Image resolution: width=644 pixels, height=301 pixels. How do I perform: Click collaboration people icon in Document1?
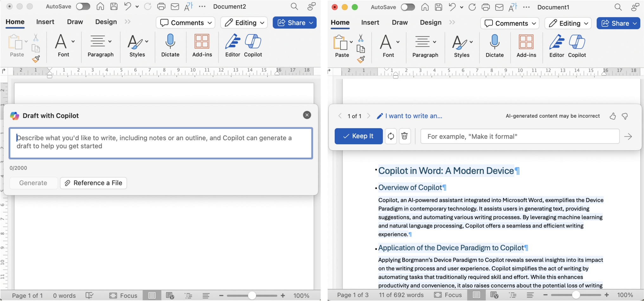pyautogui.click(x=635, y=7)
